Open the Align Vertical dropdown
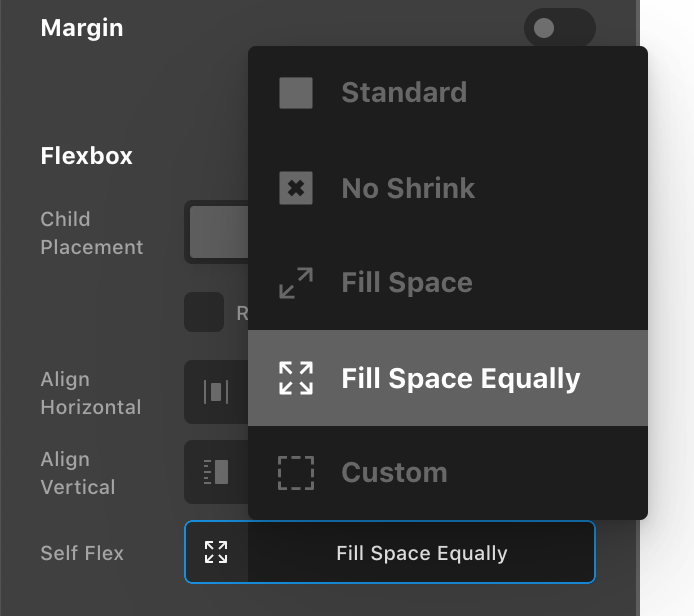Viewport: 694px width, 616px height. [216, 472]
